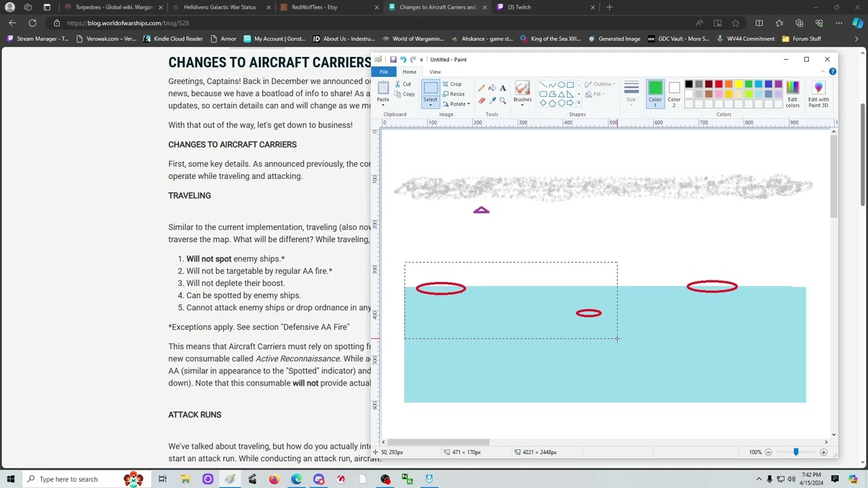This screenshot has width=868, height=488.
Task: Select the Line shape in Shapes gallery
Action: click(544, 85)
